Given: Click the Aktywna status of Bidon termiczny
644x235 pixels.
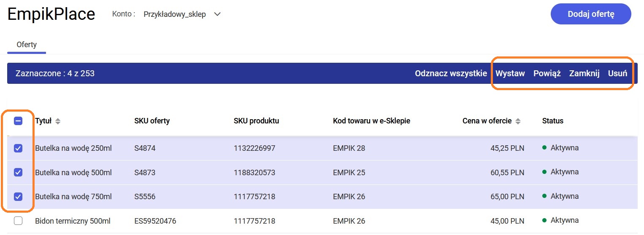Looking at the screenshot, I should point(564,220).
